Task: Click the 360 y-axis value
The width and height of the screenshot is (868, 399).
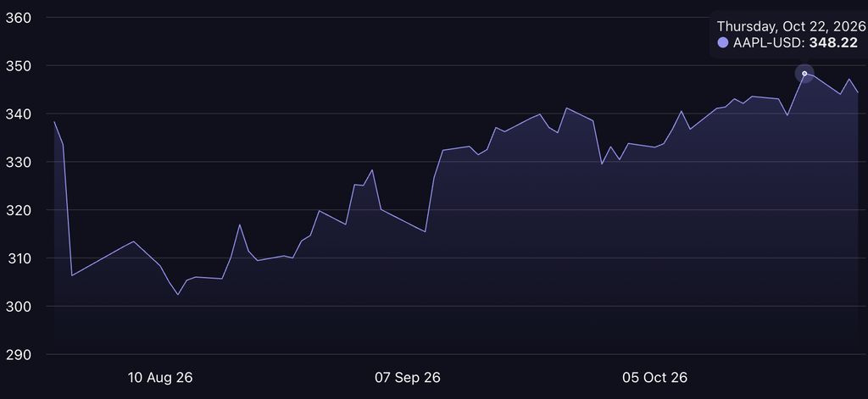Action: (x=18, y=18)
